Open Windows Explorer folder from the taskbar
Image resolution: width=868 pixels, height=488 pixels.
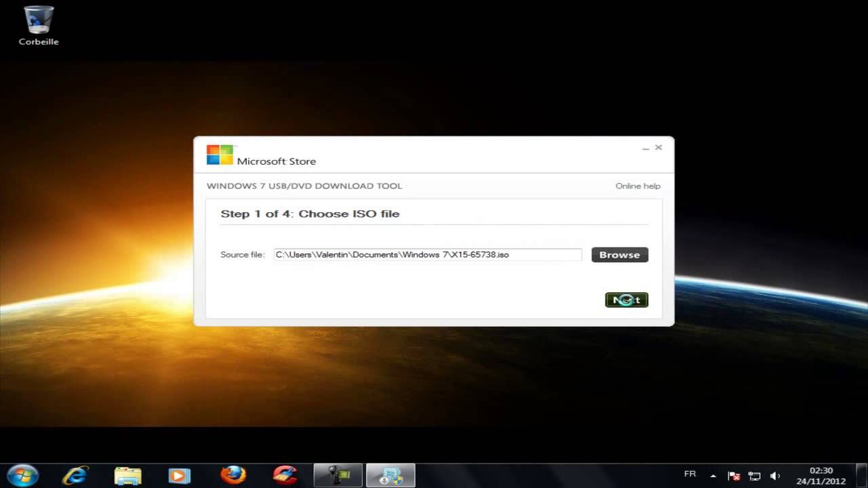[127, 475]
